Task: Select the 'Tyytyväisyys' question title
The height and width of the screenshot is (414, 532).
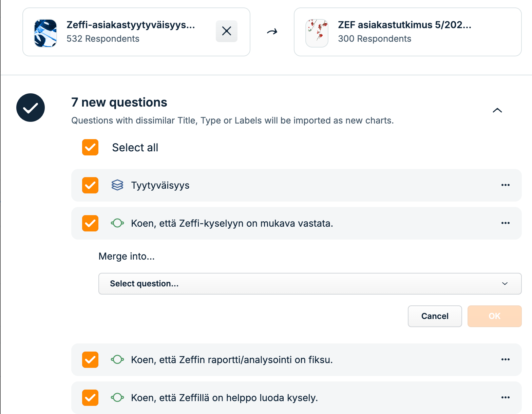Action: [x=160, y=186]
